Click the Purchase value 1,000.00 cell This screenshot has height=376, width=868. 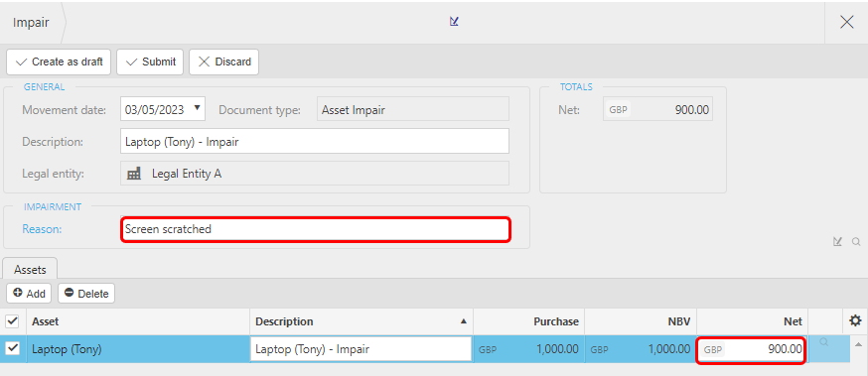pos(529,349)
